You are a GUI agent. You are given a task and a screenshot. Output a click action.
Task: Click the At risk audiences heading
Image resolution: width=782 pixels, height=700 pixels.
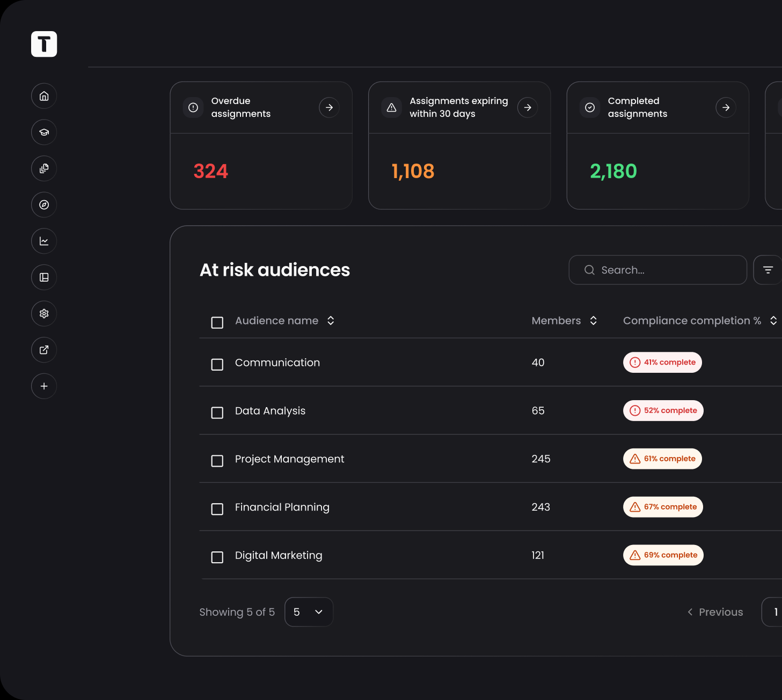pyautogui.click(x=275, y=270)
